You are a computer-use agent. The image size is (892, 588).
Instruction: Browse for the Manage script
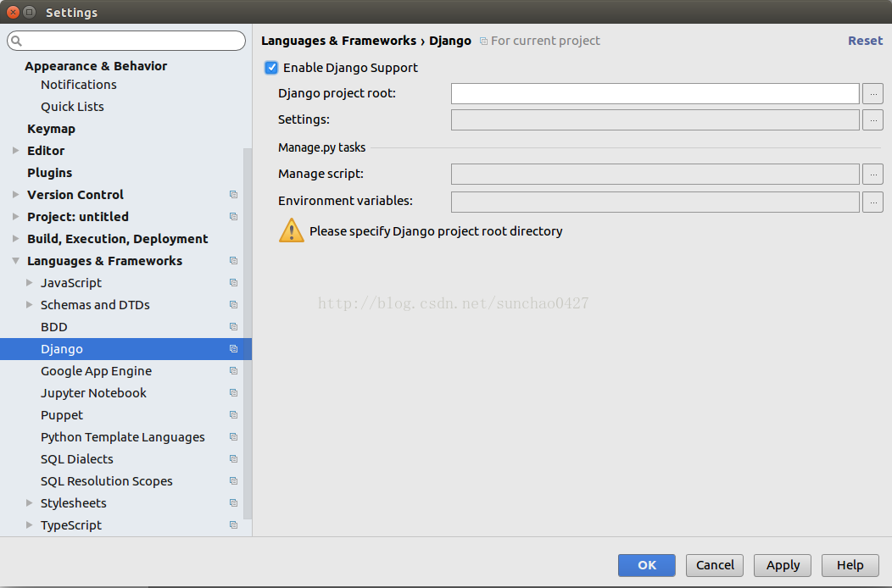[x=872, y=174]
